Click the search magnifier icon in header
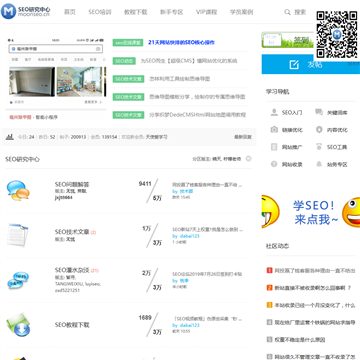Viewport: 360px width, 360px height. (x=287, y=12)
